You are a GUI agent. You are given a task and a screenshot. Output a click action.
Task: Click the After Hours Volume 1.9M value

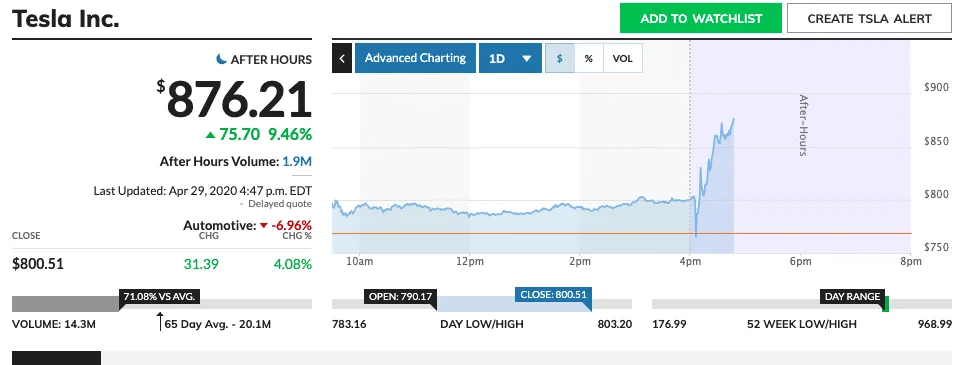pyautogui.click(x=297, y=162)
